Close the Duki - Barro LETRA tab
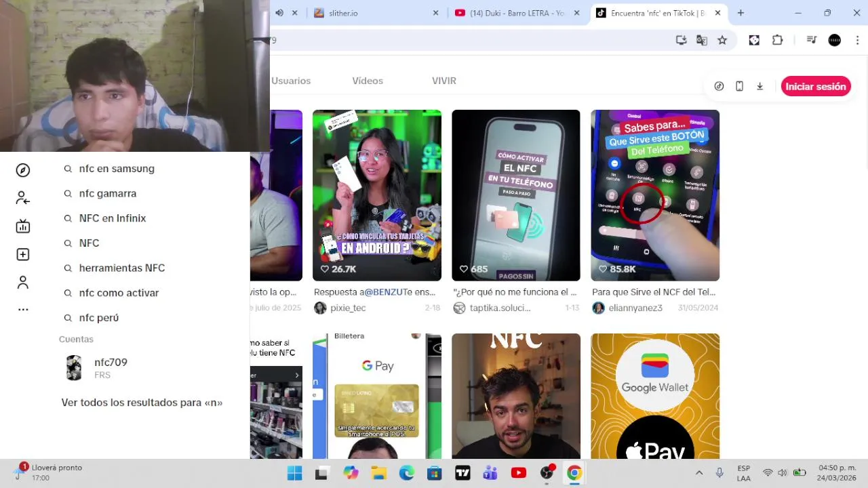Image resolution: width=868 pixels, height=488 pixels. click(577, 13)
